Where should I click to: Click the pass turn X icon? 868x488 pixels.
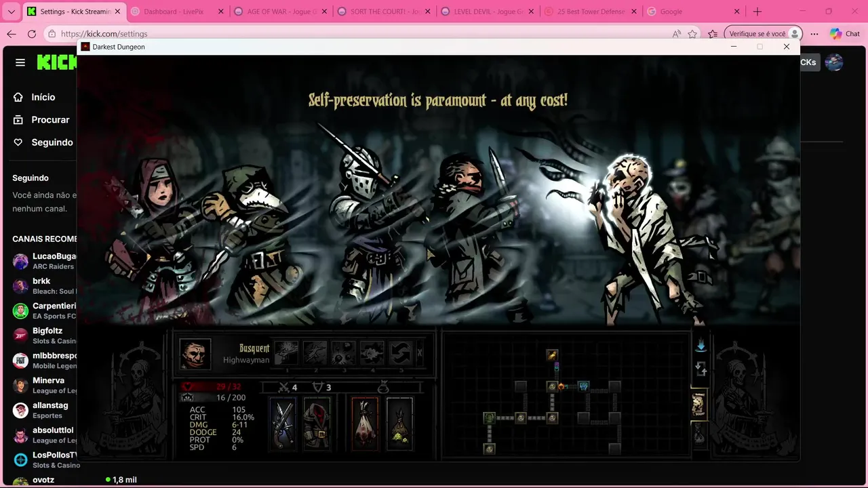coord(420,352)
